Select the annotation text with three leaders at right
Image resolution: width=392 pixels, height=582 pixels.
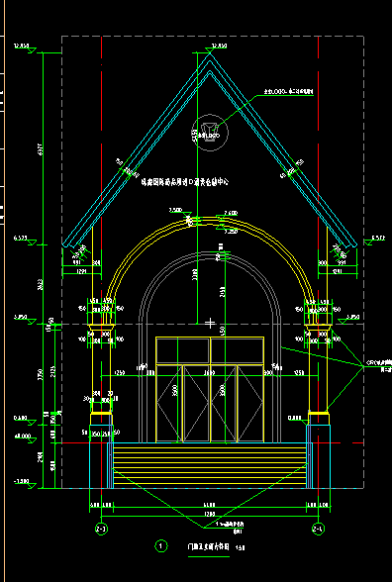point(379,365)
